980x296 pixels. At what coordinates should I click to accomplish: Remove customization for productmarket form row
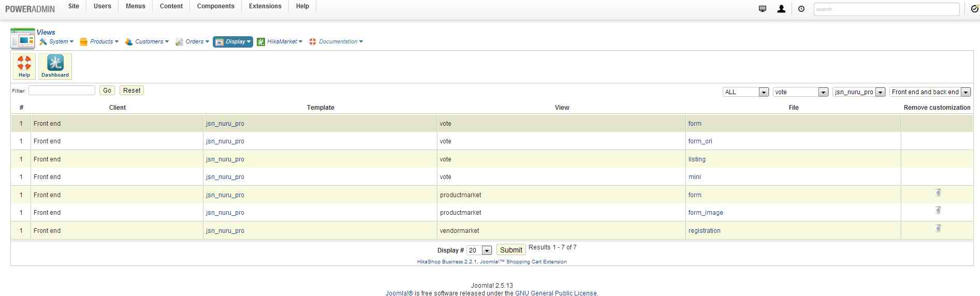pos(938,193)
